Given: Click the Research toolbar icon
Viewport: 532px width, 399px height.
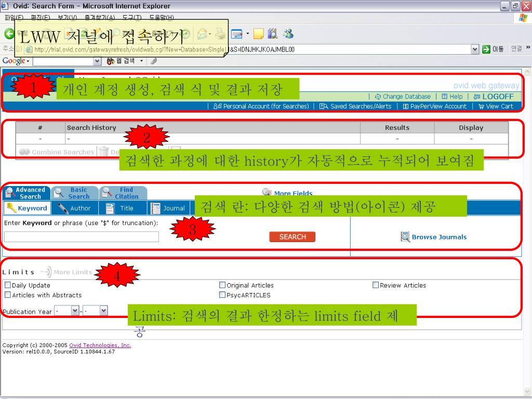Looking at the screenshot, I should click(x=272, y=34).
